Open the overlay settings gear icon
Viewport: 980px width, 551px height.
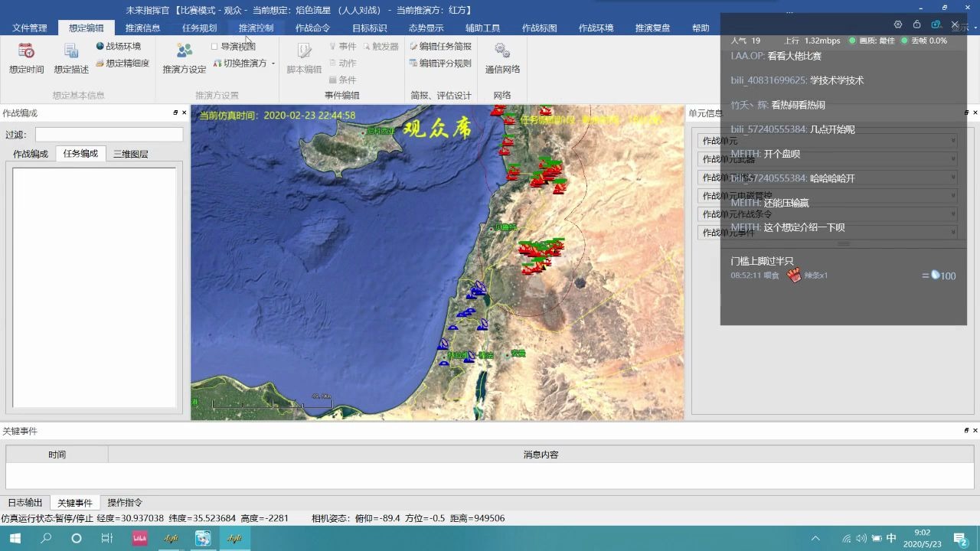898,24
